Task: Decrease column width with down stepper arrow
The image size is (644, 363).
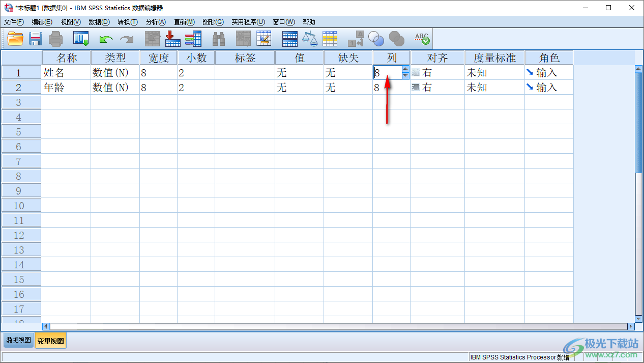Action: click(405, 75)
